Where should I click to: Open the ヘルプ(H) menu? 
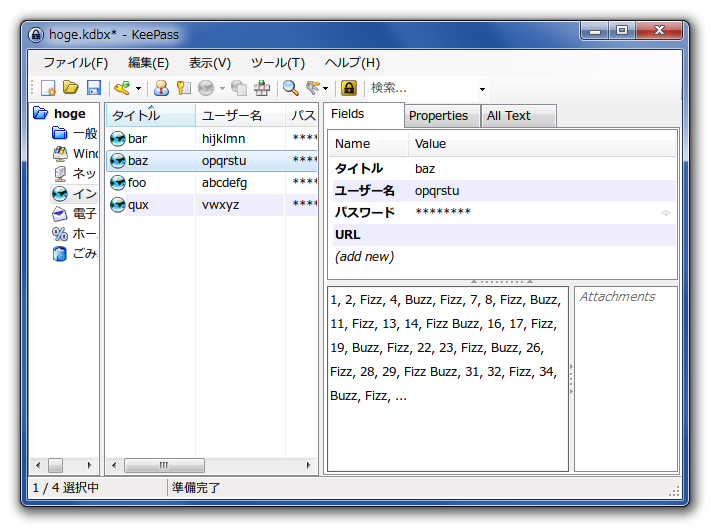[352, 62]
